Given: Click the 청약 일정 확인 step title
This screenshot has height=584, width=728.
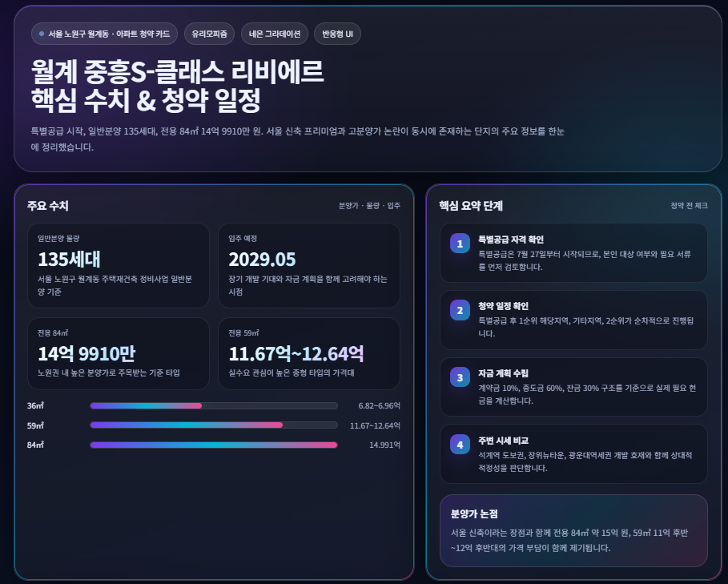Looking at the screenshot, I should (x=503, y=306).
